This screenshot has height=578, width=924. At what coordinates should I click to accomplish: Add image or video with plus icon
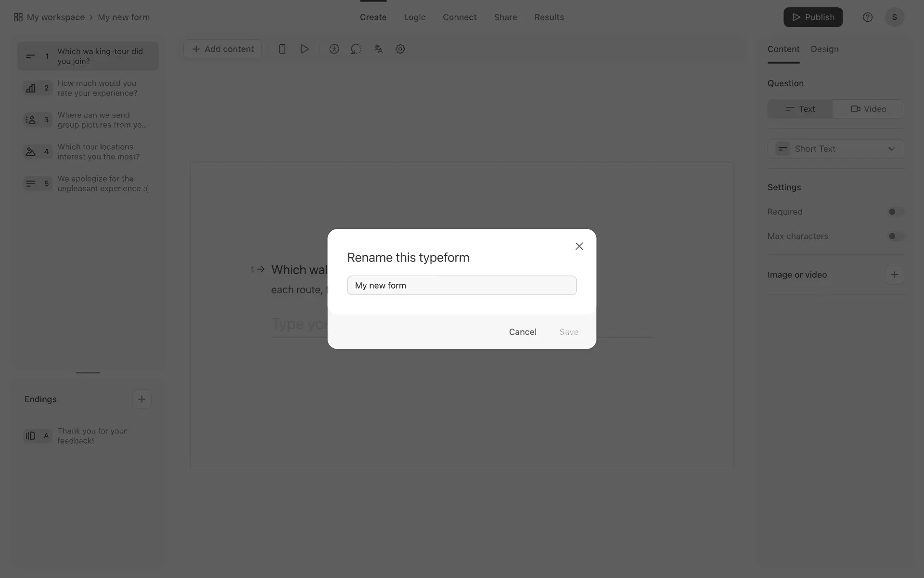pyautogui.click(x=894, y=275)
